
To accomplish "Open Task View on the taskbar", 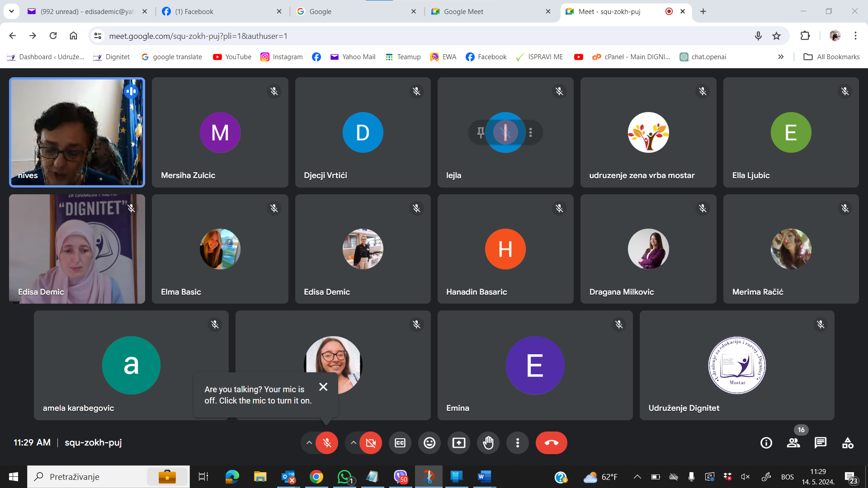I will [203, 477].
